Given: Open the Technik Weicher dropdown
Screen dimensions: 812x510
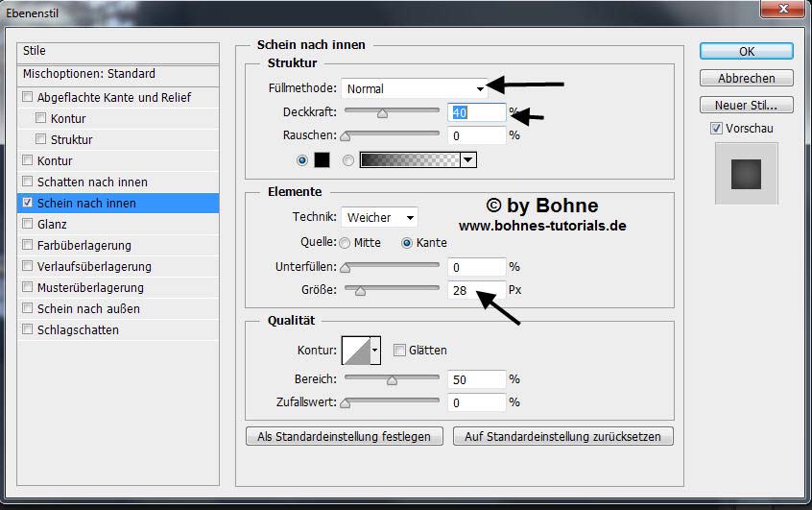Looking at the screenshot, I should click(380, 218).
